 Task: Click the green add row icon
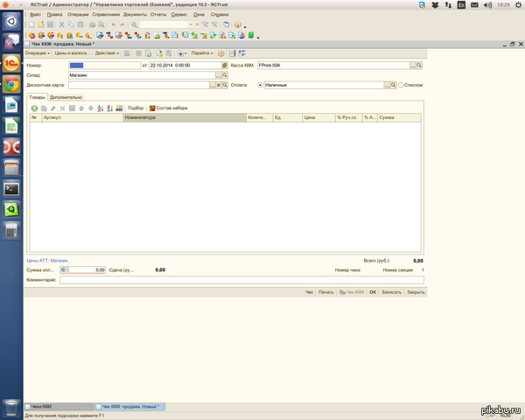34,108
